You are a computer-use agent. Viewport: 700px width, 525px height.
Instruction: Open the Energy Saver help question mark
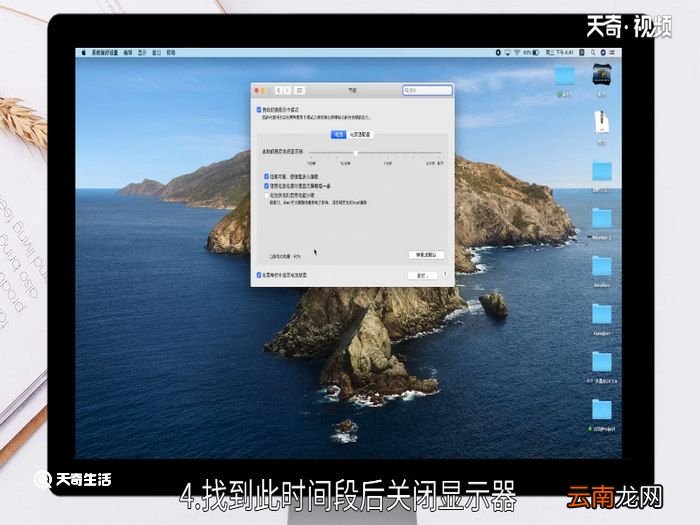point(445,275)
